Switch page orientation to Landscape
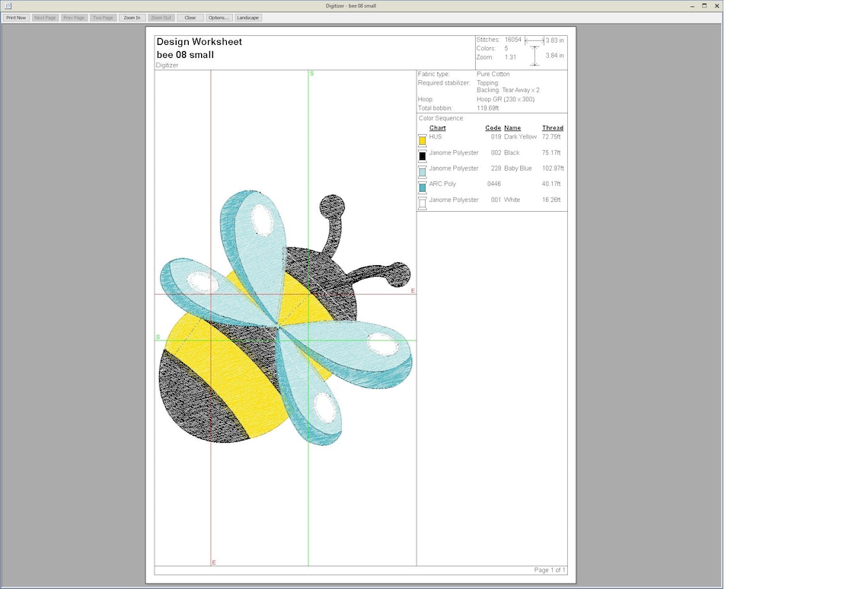This screenshot has height=589, width=868. [248, 18]
